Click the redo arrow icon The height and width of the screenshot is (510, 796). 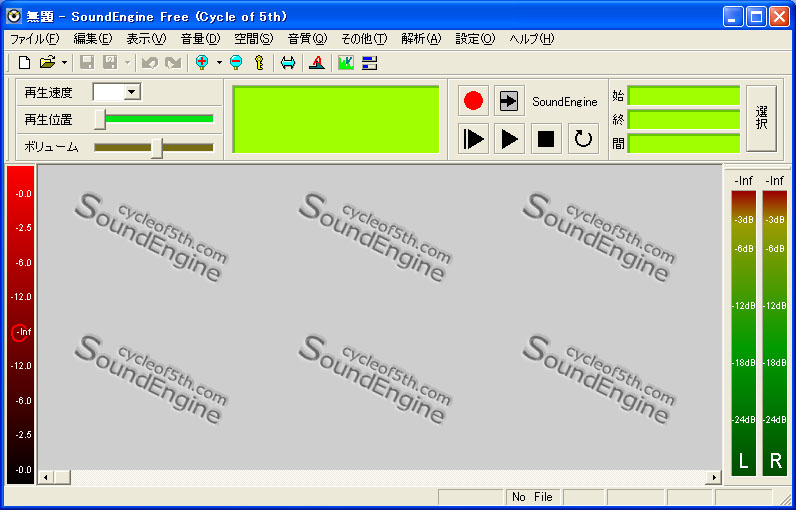173,63
